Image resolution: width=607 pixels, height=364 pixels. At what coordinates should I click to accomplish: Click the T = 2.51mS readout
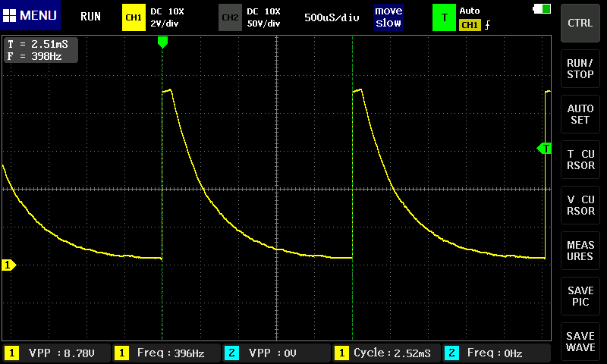(37, 44)
